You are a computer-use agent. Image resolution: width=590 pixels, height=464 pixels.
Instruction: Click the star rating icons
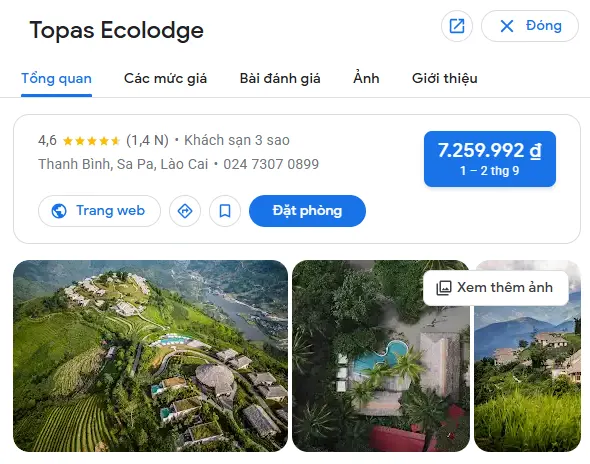point(91,141)
